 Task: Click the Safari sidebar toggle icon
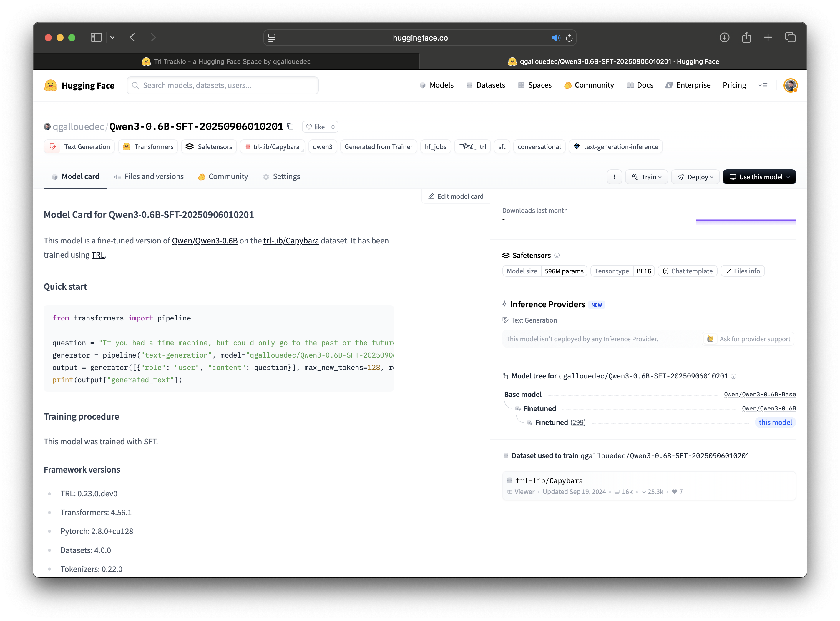coord(96,38)
